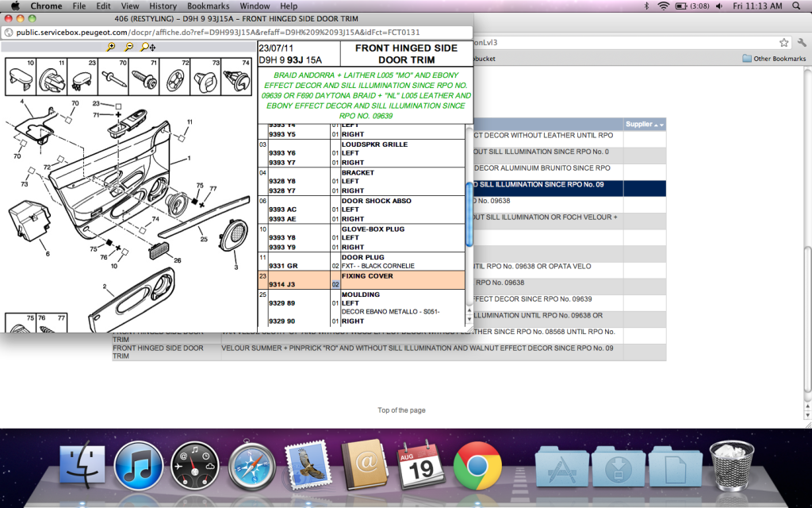Open the Applications folder in Dock
Screen dimensions: 812x508
click(x=562, y=467)
